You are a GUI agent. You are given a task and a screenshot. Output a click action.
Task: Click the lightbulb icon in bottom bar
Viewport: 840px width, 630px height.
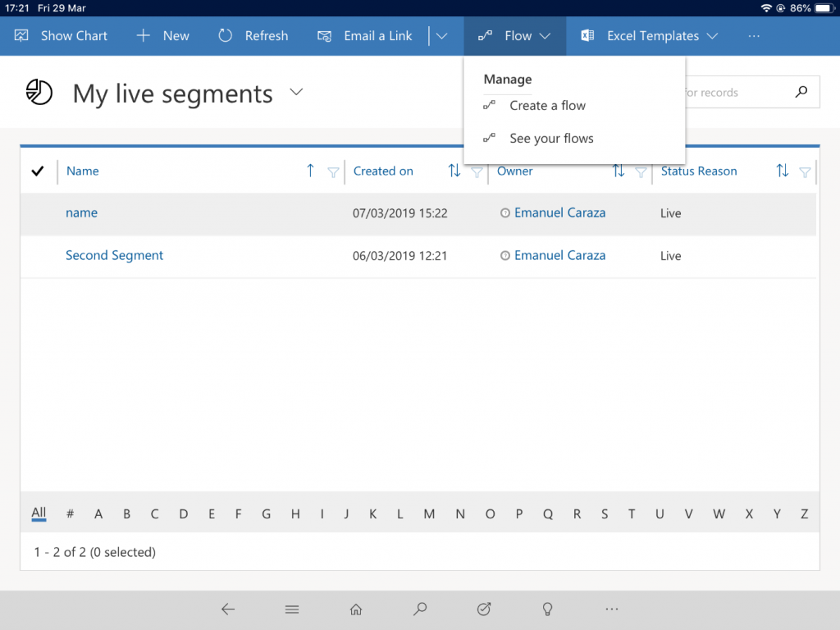(x=547, y=609)
